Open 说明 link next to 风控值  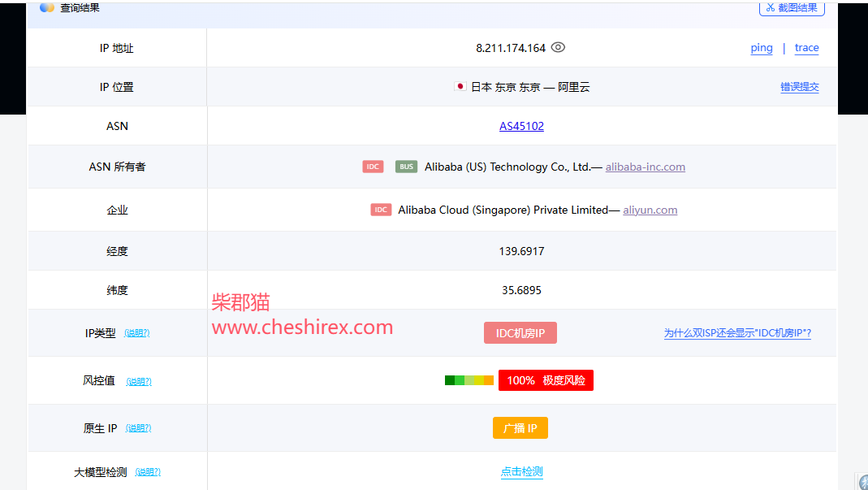(x=139, y=381)
